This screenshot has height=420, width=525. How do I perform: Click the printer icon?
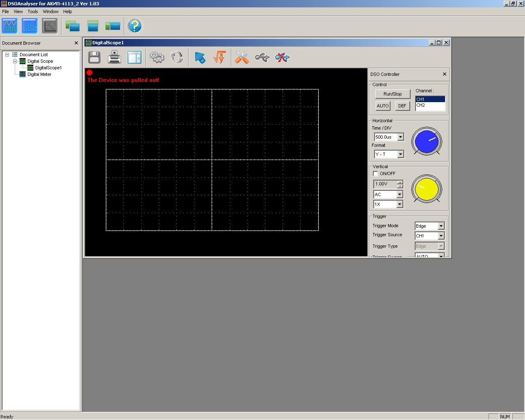coord(114,57)
